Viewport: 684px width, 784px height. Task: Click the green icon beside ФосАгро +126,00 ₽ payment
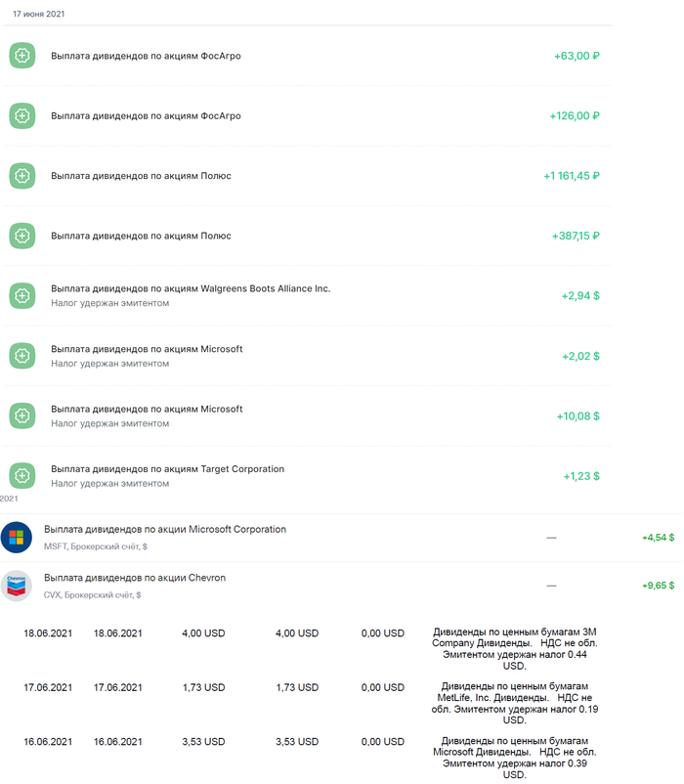click(x=22, y=116)
